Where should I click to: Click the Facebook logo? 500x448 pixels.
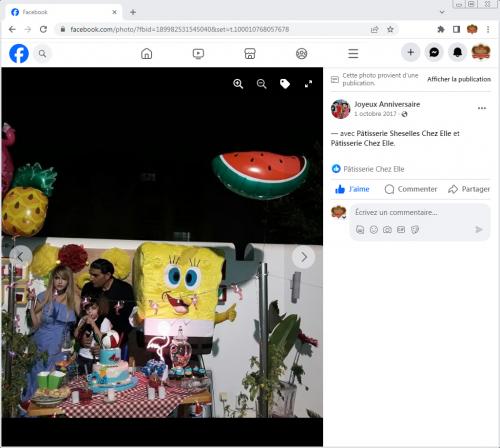(x=19, y=53)
